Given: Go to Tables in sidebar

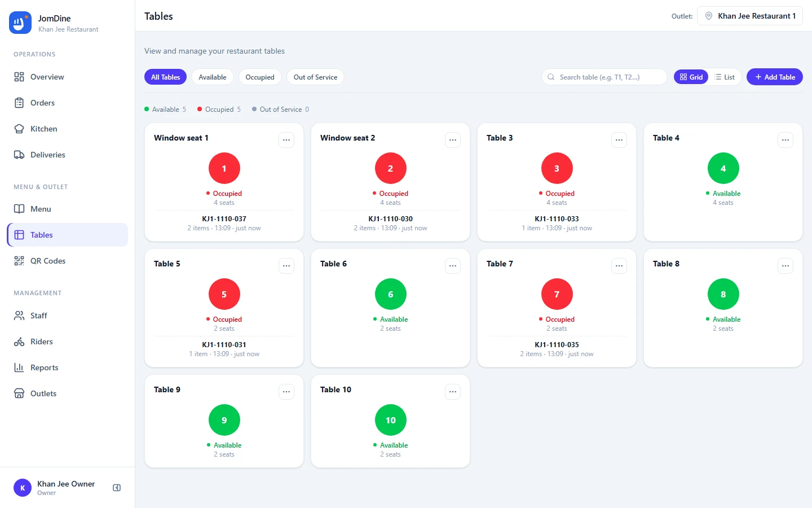Looking at the screenshot, I should [x=68, y=235].
